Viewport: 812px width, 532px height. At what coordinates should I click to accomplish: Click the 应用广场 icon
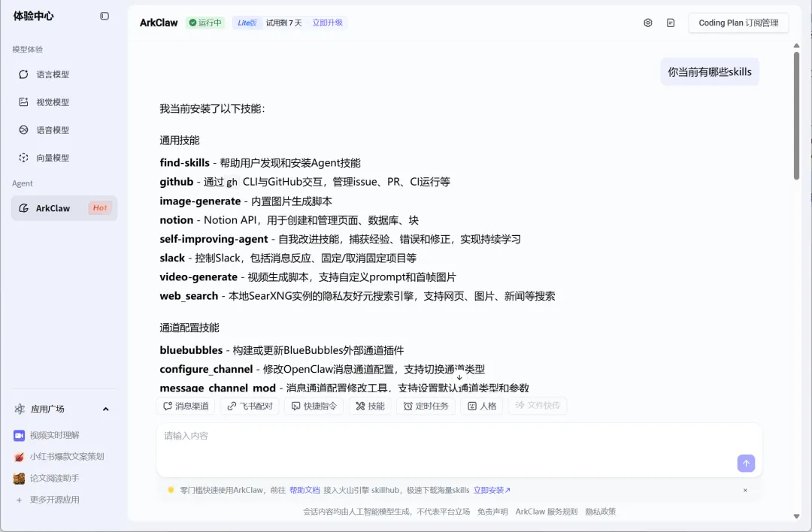(x=20, y=409)
